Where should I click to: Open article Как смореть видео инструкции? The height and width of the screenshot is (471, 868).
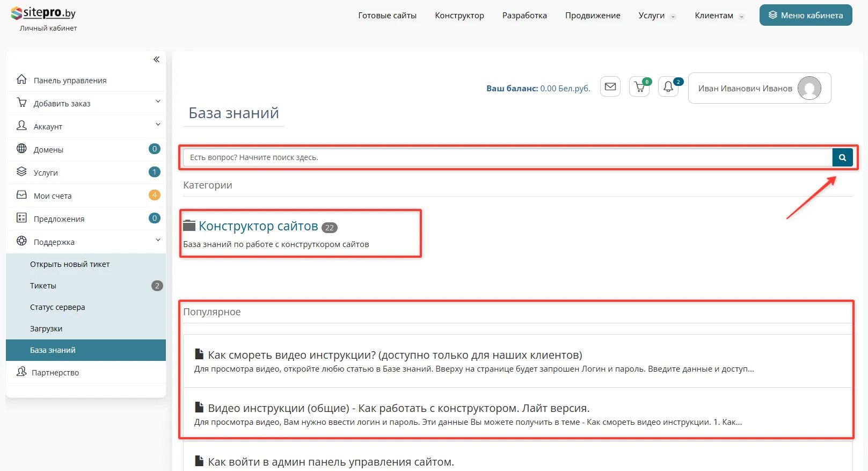pos(395,355)
